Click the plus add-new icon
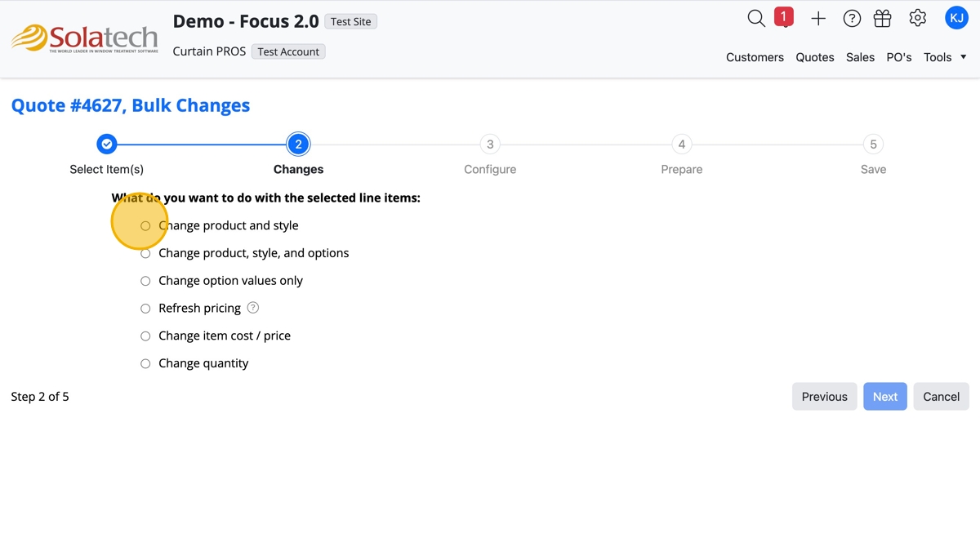980x547 pixels. tap(818, 18)
